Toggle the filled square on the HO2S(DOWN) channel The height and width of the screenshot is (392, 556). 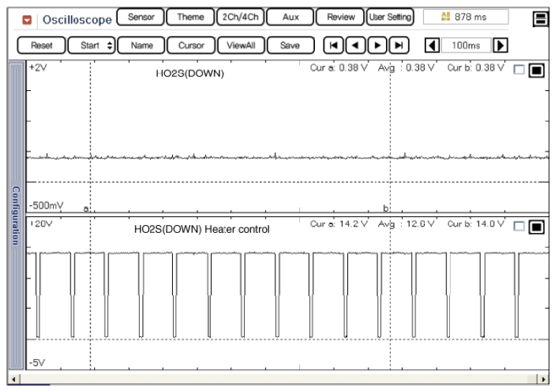(x=536, y=71)
